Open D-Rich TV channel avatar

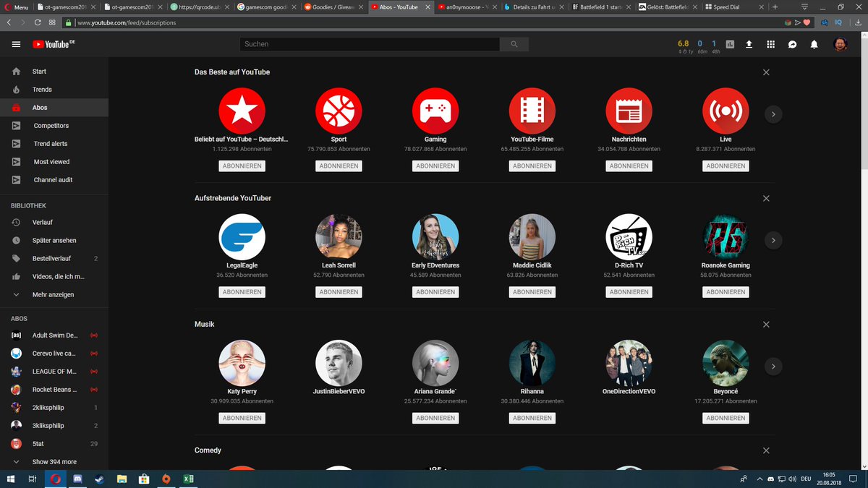629,237
